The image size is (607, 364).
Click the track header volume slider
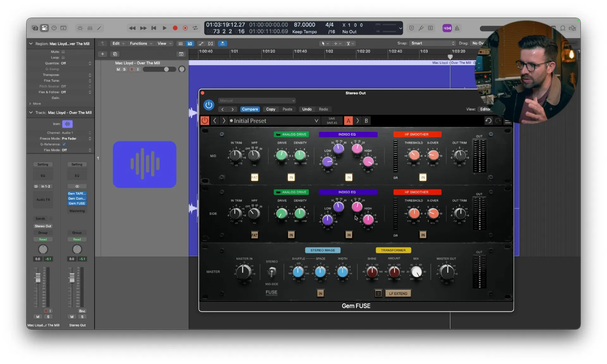tap(159, 70)
